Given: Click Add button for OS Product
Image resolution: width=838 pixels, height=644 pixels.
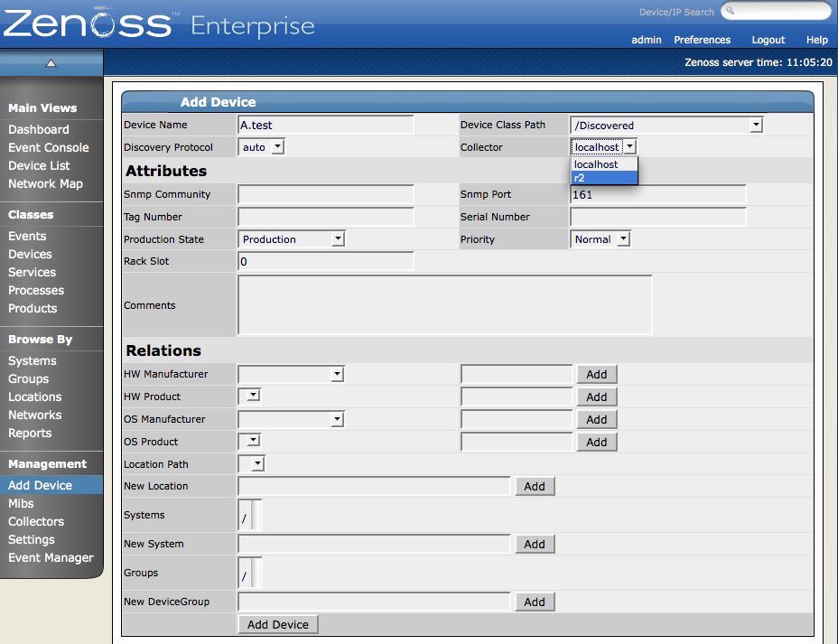Looking at the screenshot, I should [596, 442].
